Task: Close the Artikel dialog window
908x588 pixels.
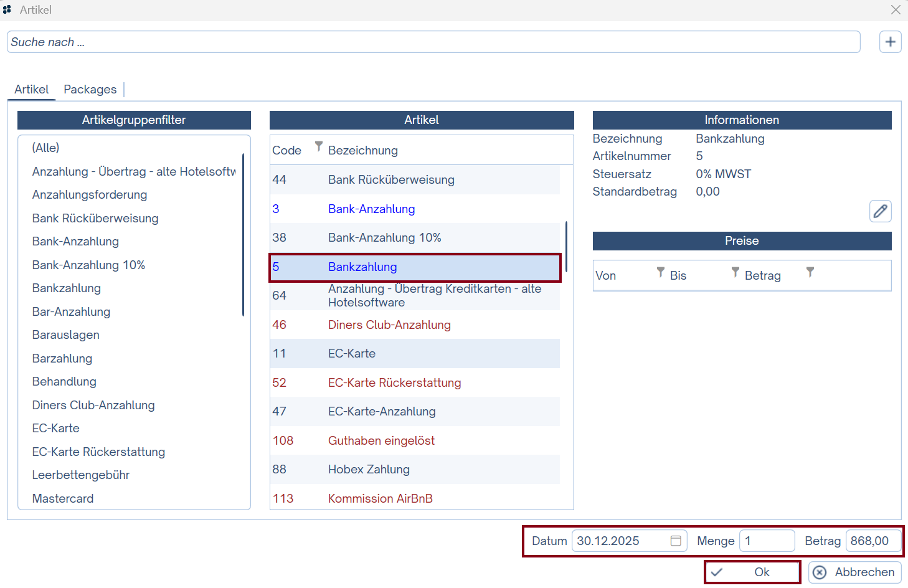Action: pyautogui.click(x=896, y=10)
